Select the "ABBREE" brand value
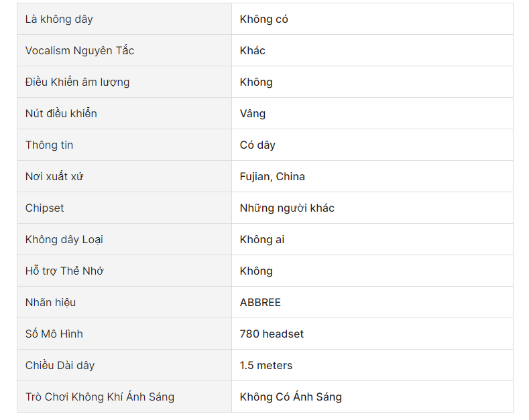The image size is (529, 420). click(260, 303)
